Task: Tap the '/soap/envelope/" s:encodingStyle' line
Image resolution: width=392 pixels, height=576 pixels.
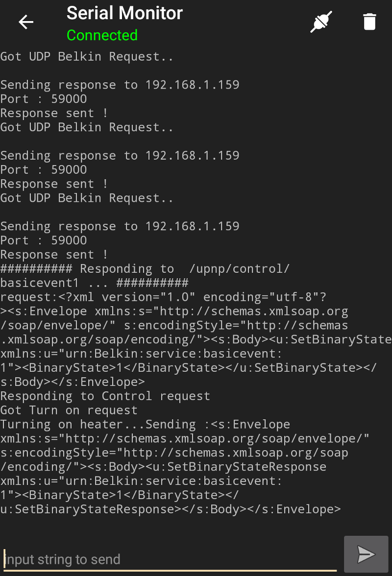Action: [x=174, y=326]
